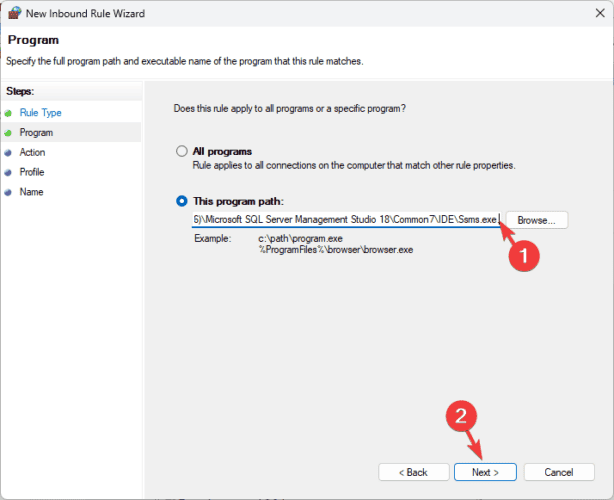
Task: Open the Browse file dialog
Action: coord(536,220)
